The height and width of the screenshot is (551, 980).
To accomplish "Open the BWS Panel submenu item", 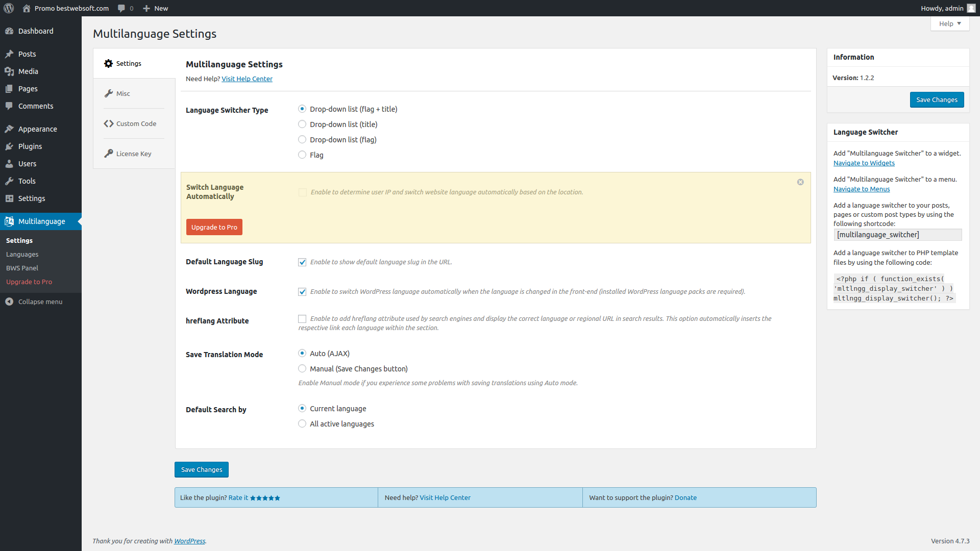I will pos(22,268).
